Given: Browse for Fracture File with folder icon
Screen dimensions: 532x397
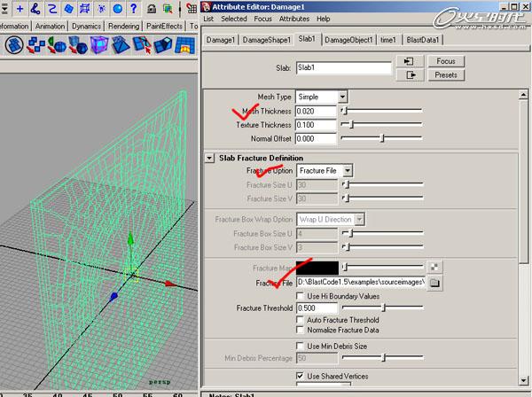Looking at the screenshot, I should (434, 283).
